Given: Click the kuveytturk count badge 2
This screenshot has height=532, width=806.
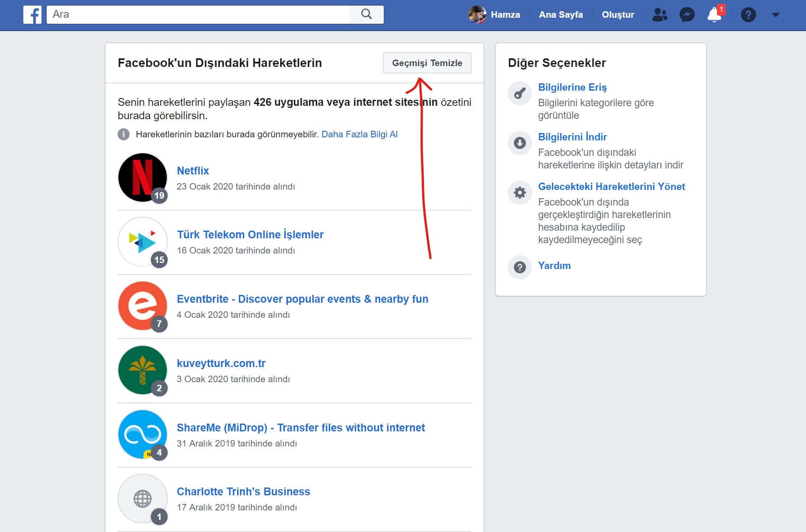Looking at the screenshot, I should 159,388.
